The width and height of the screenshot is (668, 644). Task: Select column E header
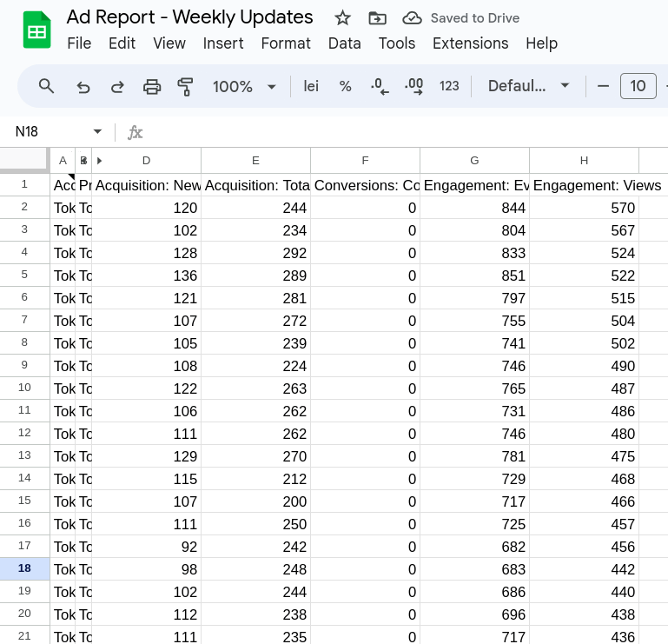(255, 160)
